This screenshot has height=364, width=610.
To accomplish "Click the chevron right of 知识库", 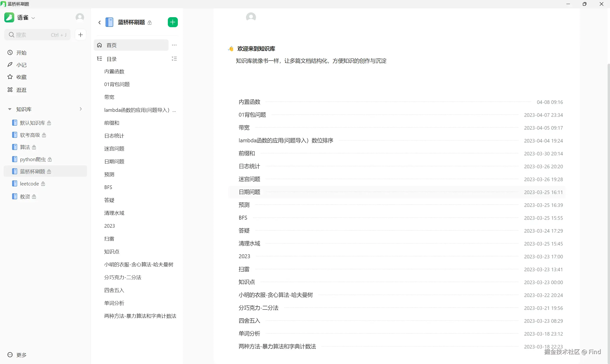I will pos(81,109).
